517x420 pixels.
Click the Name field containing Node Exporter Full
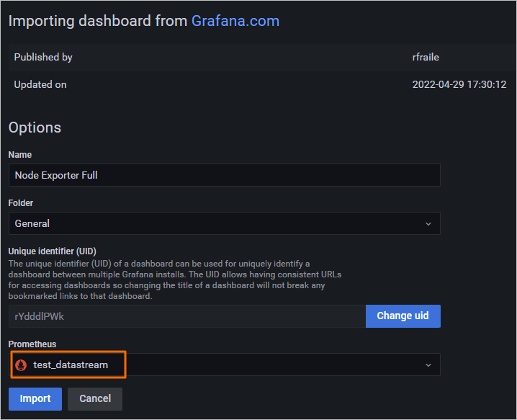tap(224, 175)
